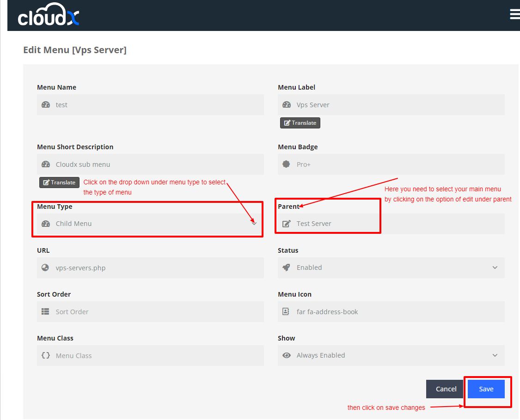Viewport: 520px width, 420px height.
Task: Click Translate button under Menu Label
Action: (x=300, y=123)
